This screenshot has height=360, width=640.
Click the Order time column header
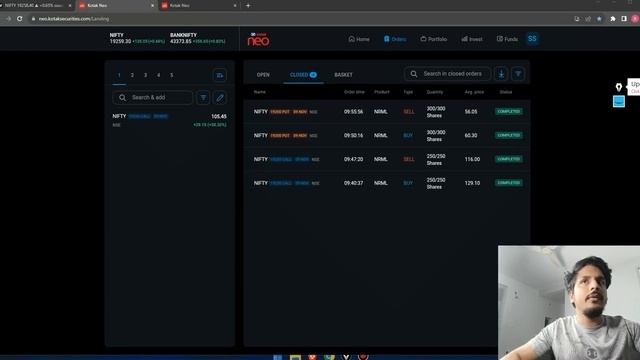pyautogui.click(x=354, y=92)
